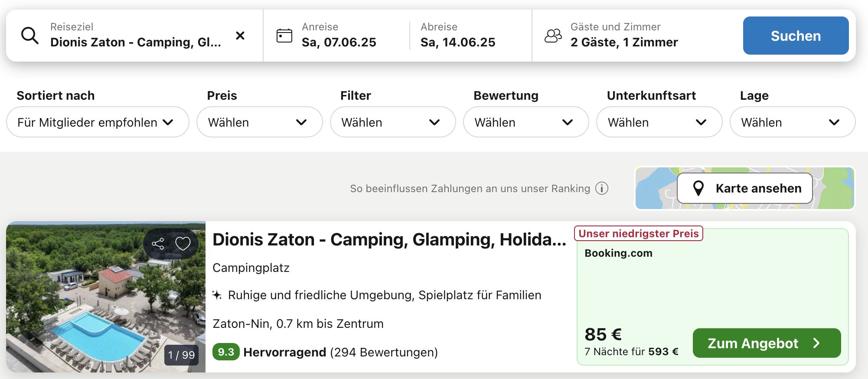Click the Zum Angebot button
The width and height of the screenshot is (868, 379).
[766, 343]
